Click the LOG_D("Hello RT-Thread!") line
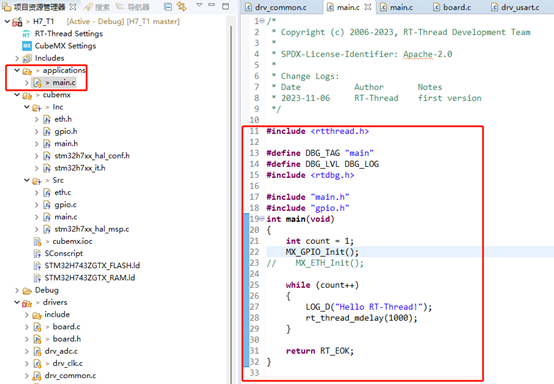Image resolution: width=554 pixels, height=384 pixels. tap(369, 307)
